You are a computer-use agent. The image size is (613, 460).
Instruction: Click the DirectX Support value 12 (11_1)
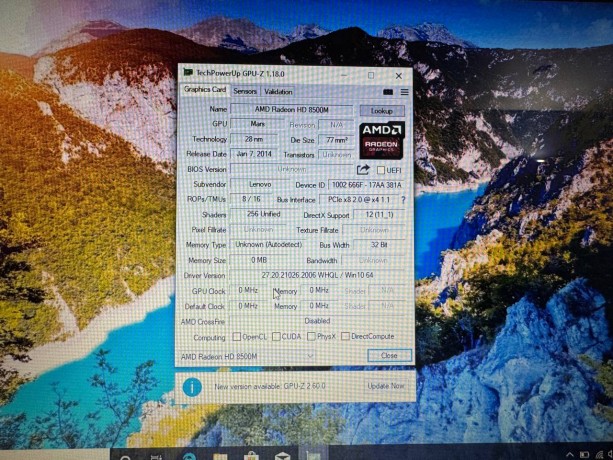[379, 215]
